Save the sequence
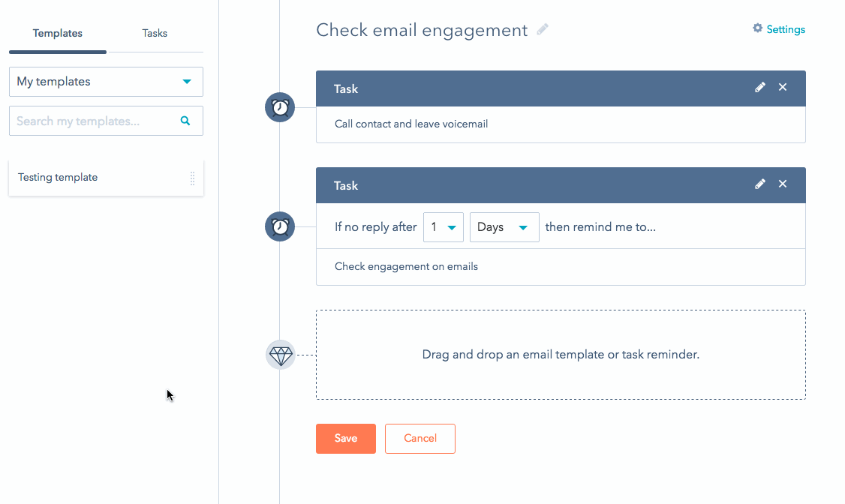 [x=346, y=438]
